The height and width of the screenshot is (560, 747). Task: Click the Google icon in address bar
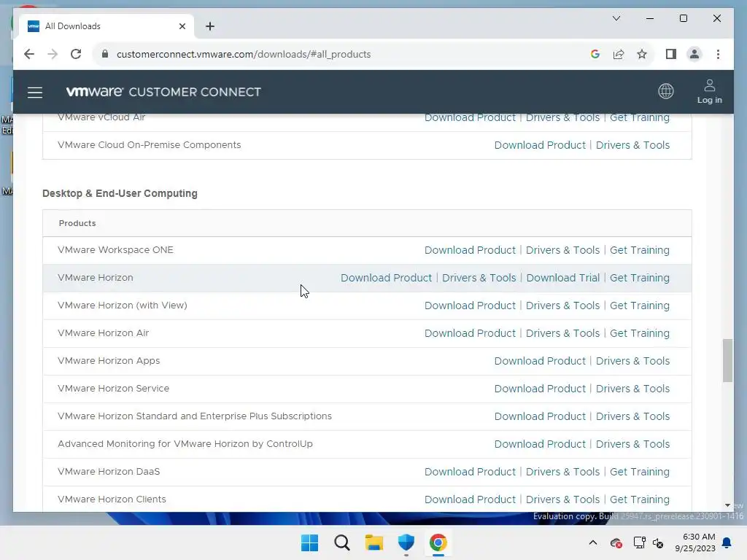(595, 54)
